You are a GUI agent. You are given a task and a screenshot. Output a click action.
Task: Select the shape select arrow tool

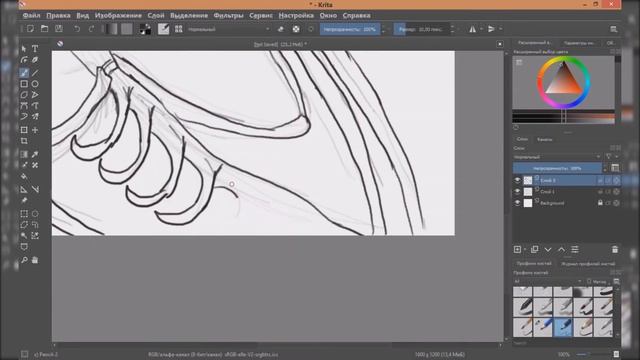24,49
